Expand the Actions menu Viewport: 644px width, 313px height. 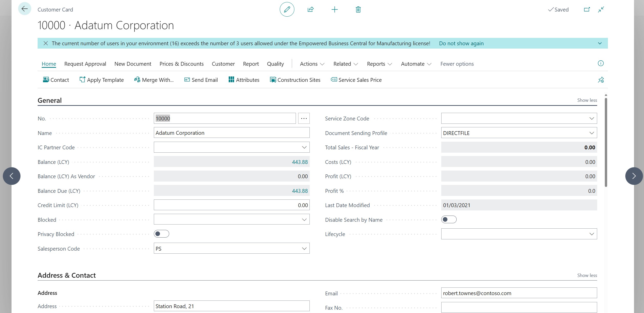(312, 64)
